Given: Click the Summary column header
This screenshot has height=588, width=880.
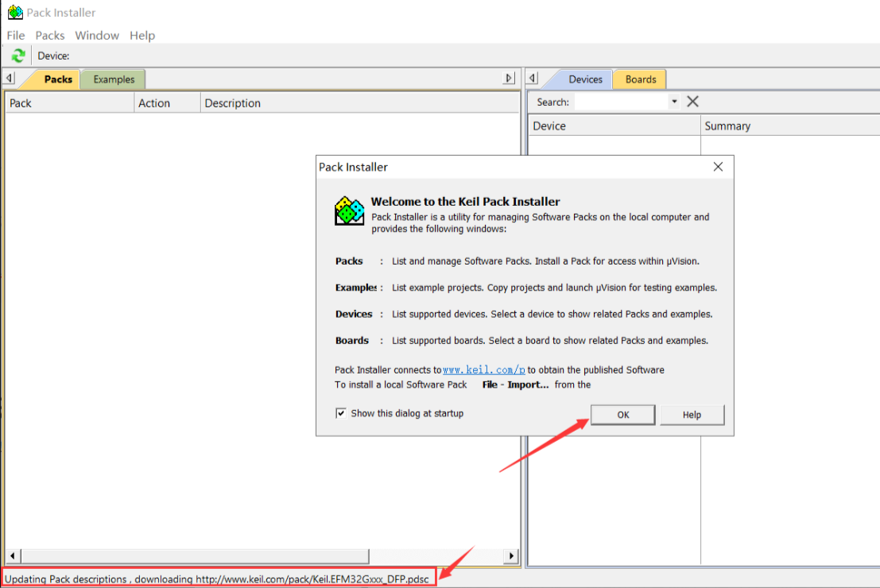Looking at the screenshot, I should pyautogui.click(x=790, y=126).
